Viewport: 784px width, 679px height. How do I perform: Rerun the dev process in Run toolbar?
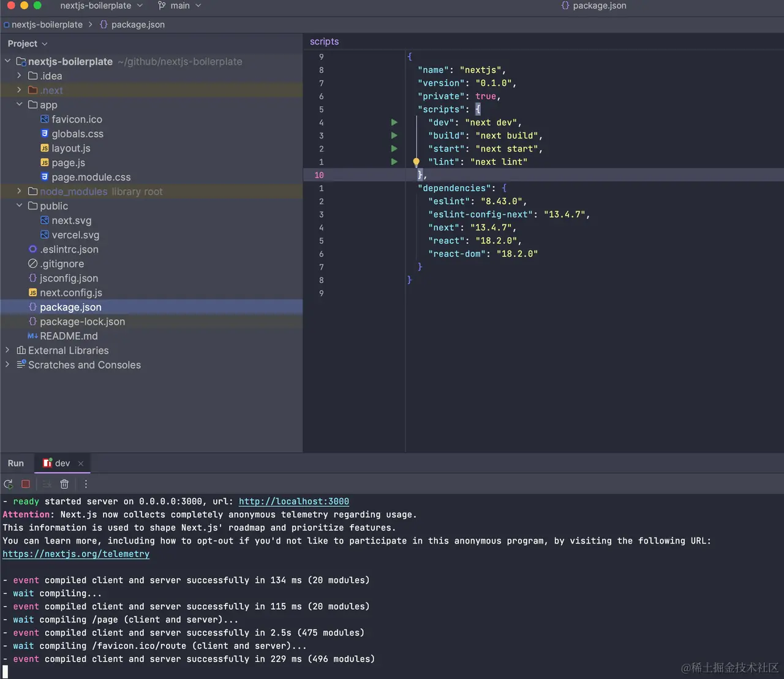(9, 484)
